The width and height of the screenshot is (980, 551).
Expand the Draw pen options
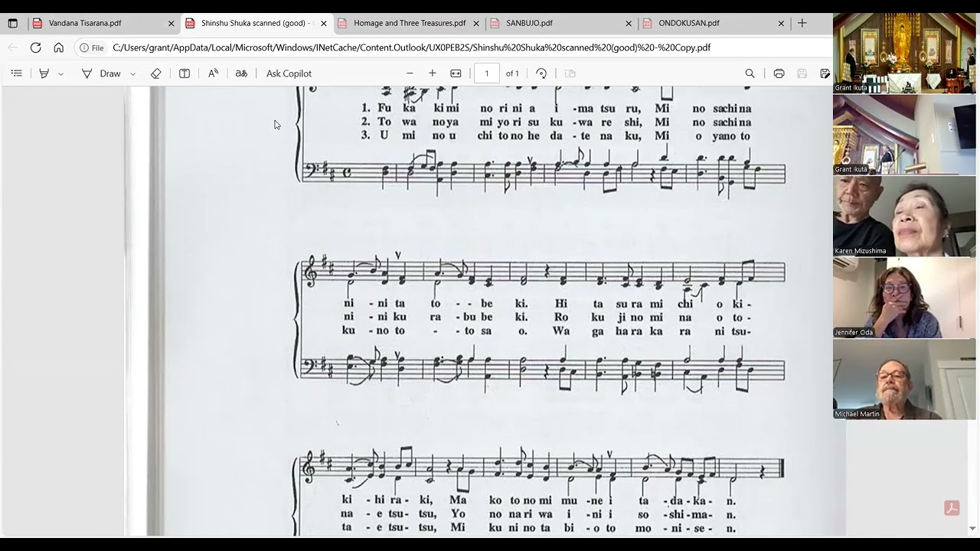point(133,73)
